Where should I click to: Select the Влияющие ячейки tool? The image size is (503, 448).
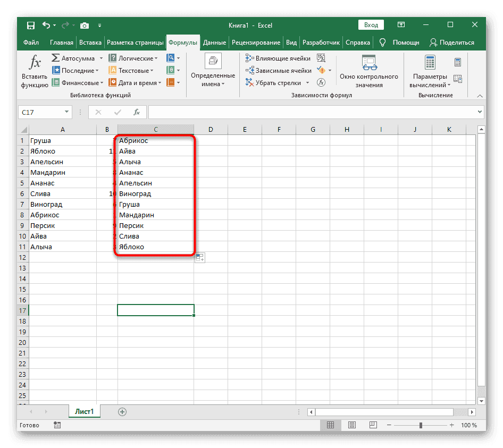tap(248, 57)
